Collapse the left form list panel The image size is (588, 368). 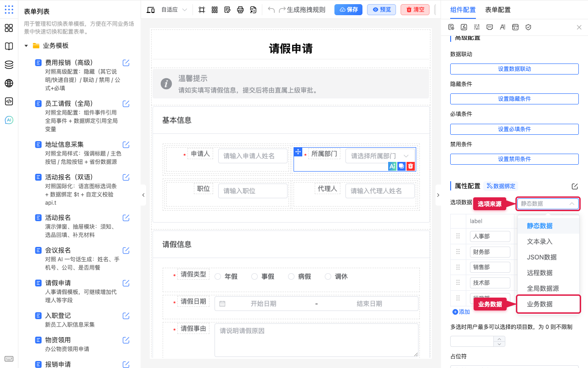pyautogui.click(x=143, y=195)
